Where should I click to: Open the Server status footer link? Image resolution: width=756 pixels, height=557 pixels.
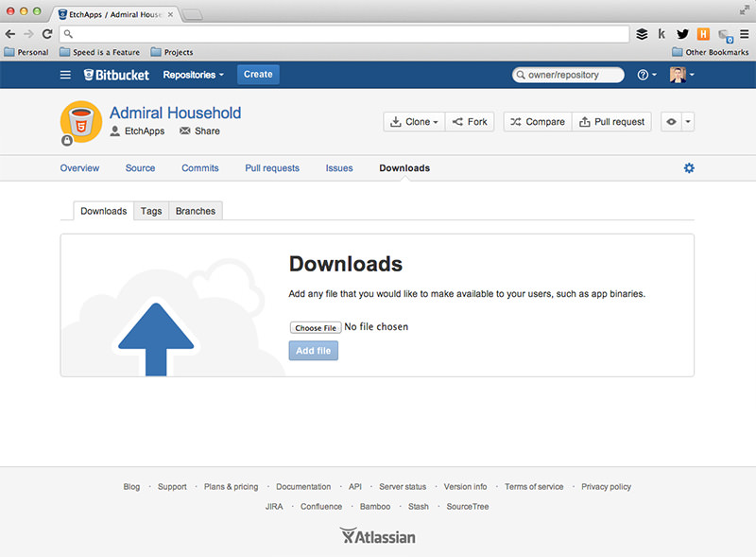tap(403, 486)
